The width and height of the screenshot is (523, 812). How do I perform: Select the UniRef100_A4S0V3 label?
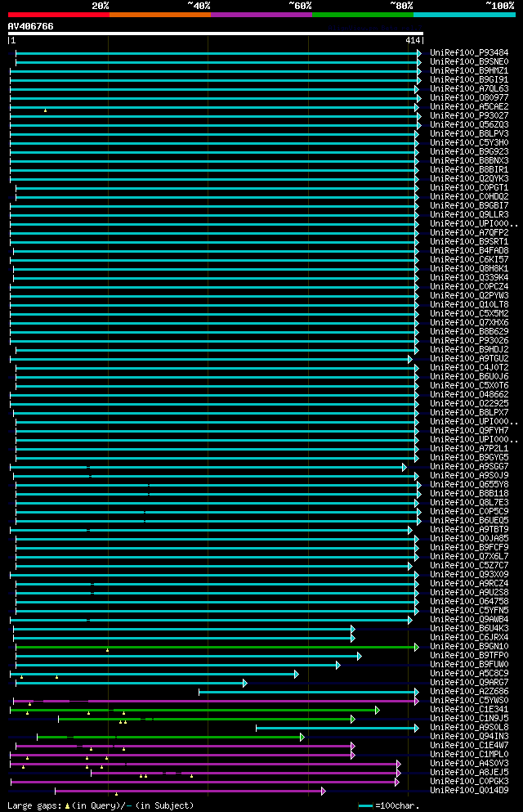pyautogui.click(x=469, y=763)
